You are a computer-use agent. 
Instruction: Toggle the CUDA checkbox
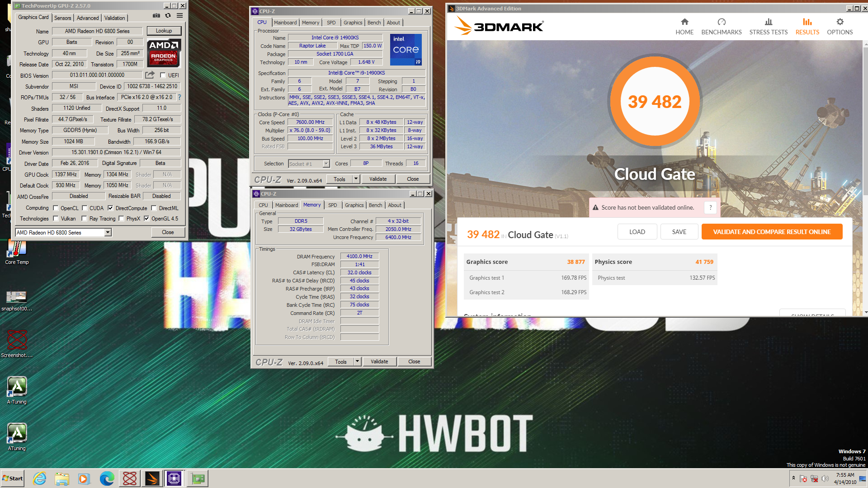[85, 208]
